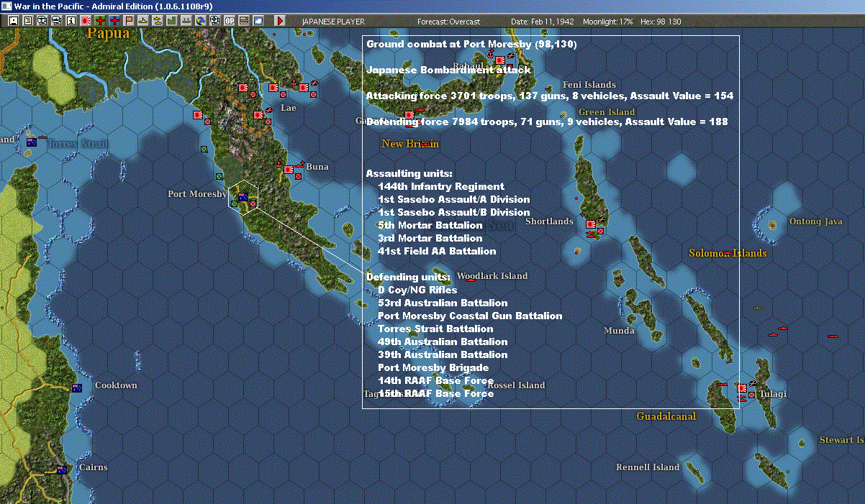Click 'Torres Strait Battalion' defending unit
865x504 pixels.
coord(435,329)
